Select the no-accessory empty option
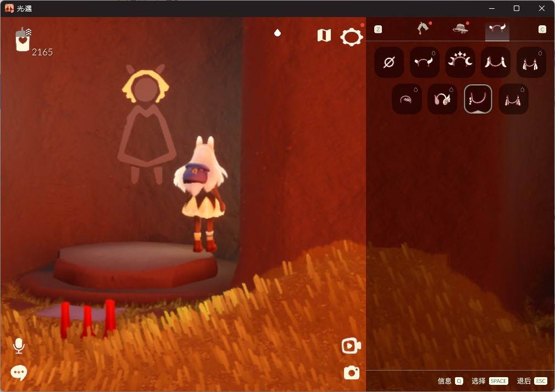Screen dimensions: 555x392 click(389, 62)
